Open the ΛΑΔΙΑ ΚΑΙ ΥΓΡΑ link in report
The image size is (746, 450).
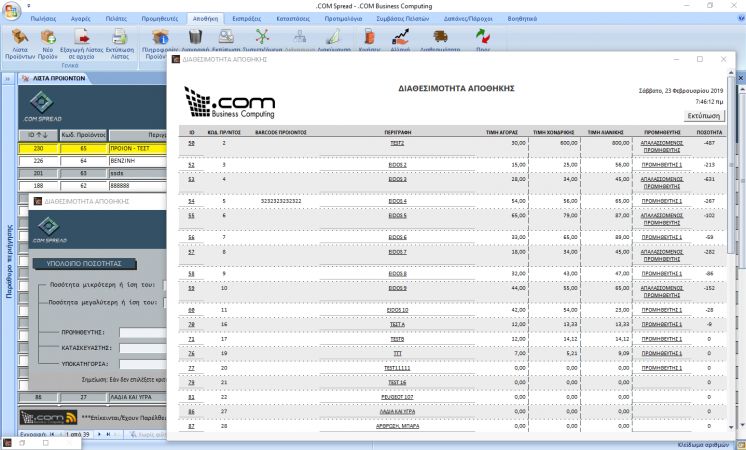(x=397, y=412)
